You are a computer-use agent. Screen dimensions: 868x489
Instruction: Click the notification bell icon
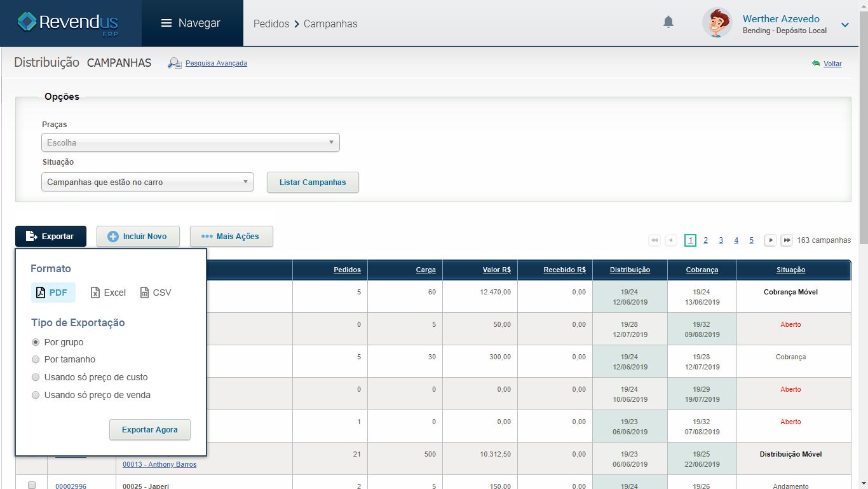pos(668,23)
